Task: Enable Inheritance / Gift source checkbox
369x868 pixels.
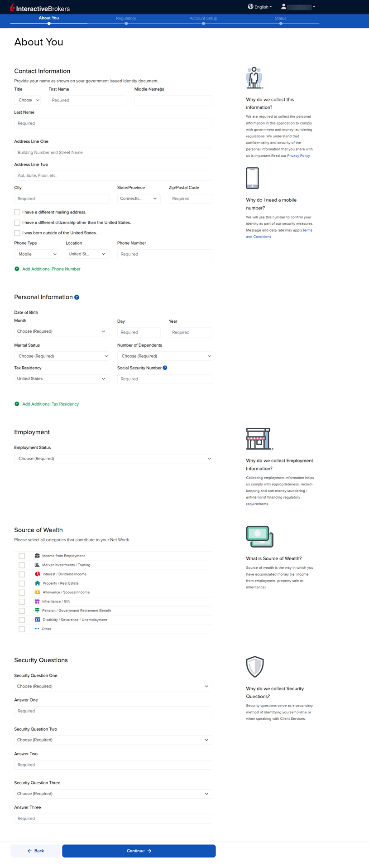Action: pos(22,602)
